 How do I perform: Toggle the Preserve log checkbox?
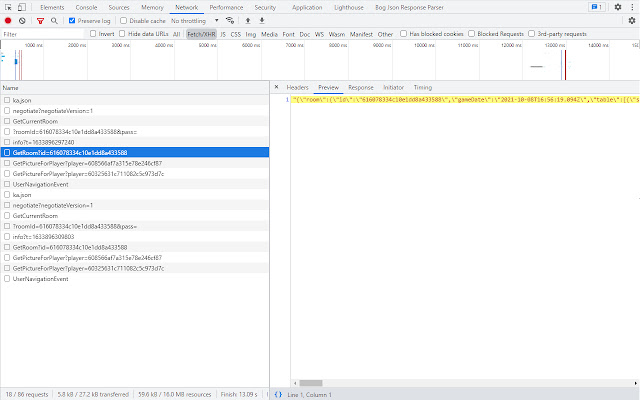click(72, 20)
